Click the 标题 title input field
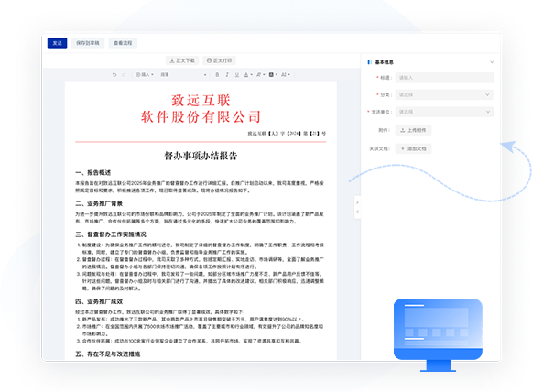The height and width of the screenshot is (392, 554). click(x=444, y=78)
